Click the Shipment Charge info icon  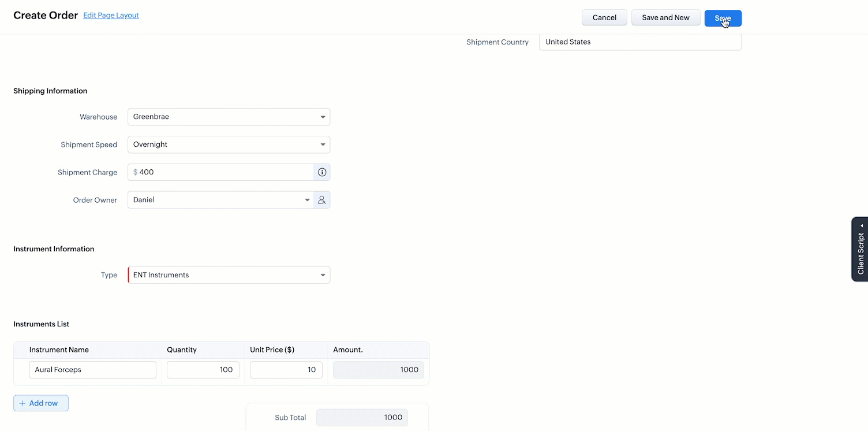[322, 172]
